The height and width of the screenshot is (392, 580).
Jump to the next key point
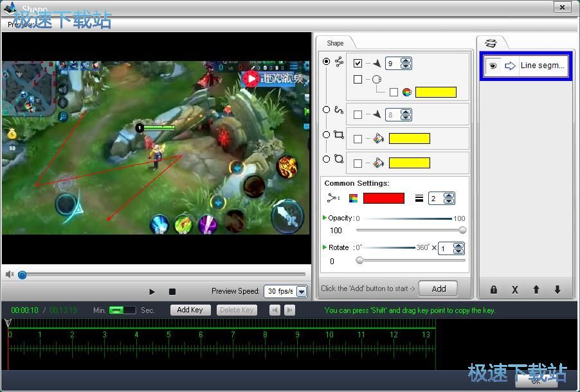coord(289,310)
